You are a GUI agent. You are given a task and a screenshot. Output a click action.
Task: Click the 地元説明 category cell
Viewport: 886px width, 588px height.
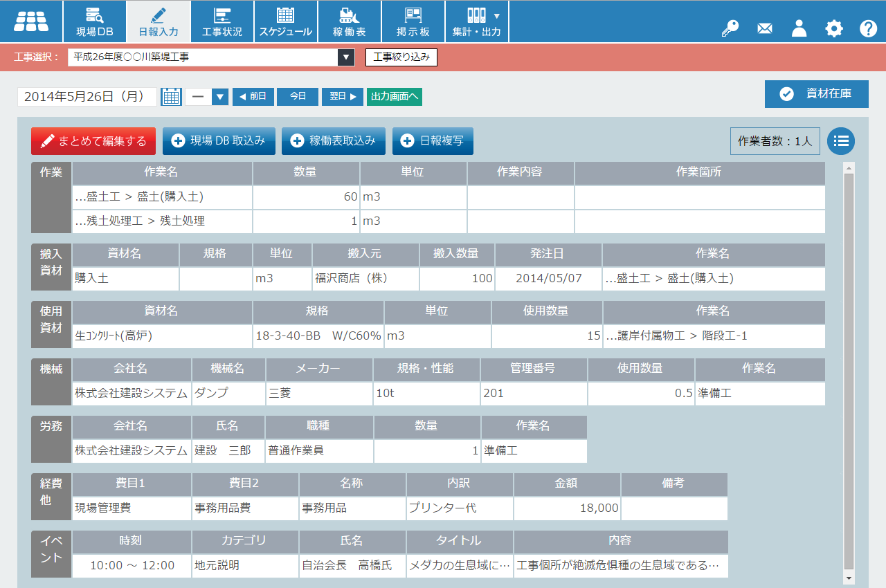point(245,566)
